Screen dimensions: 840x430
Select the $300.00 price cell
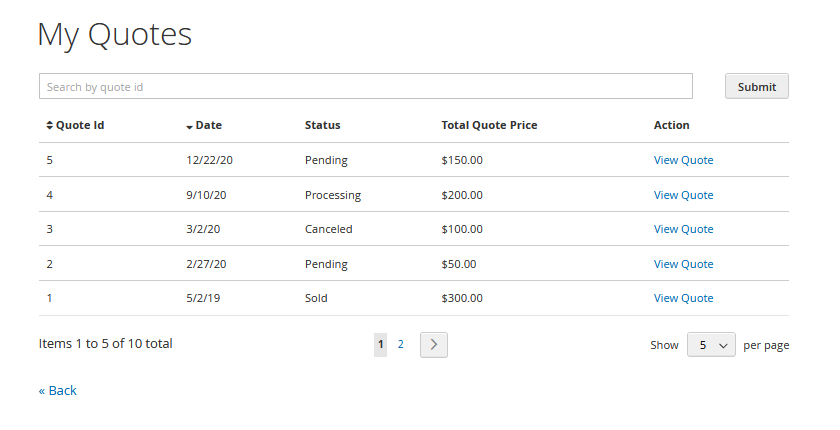[461, 298]
